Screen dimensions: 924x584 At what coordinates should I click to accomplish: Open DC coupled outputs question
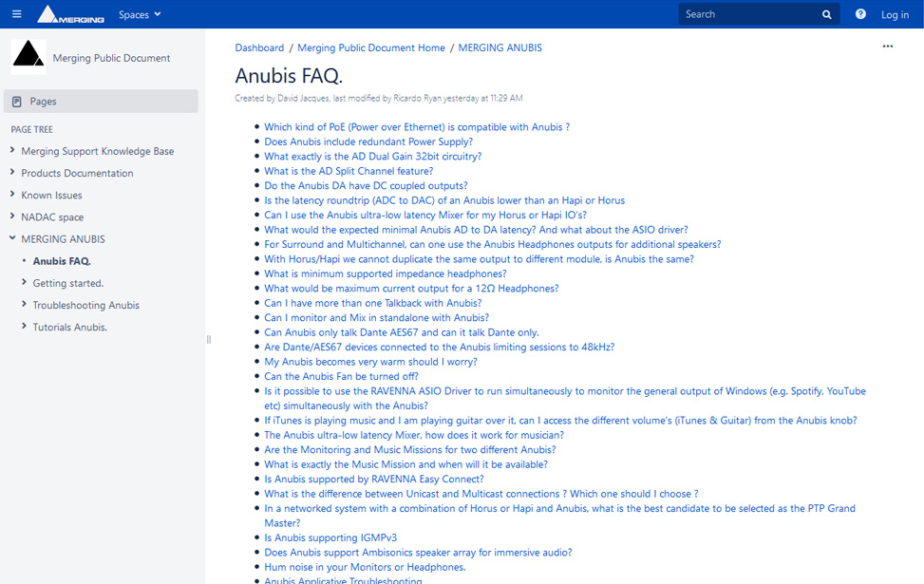[366, 185]
